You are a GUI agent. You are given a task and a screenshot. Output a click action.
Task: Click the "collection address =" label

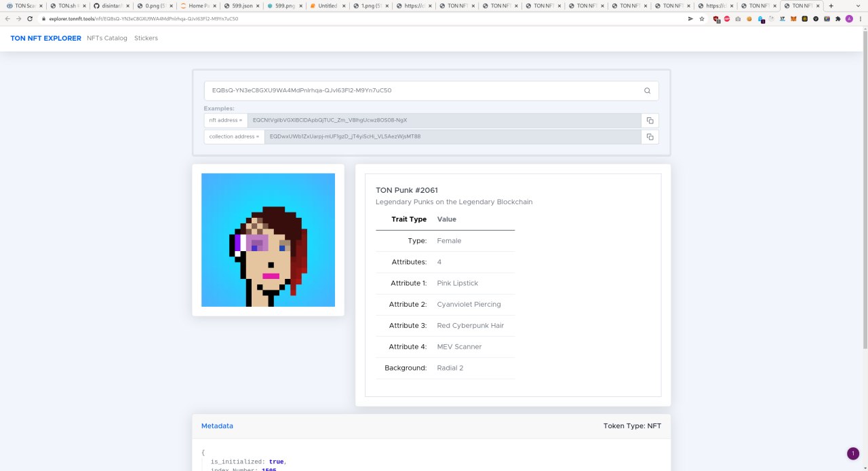pos(234,136)
